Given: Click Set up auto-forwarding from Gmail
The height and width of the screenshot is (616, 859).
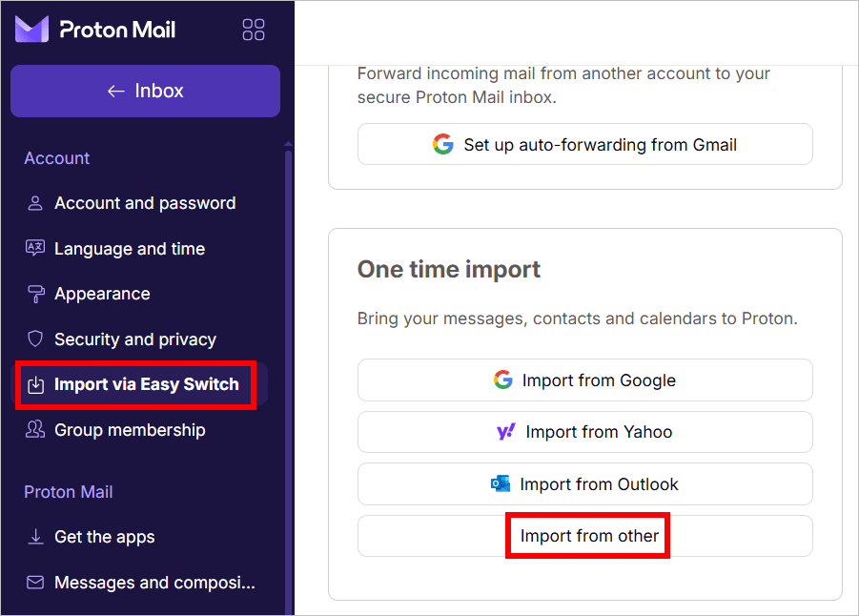Looking at the screenshot, I should 584,144.
